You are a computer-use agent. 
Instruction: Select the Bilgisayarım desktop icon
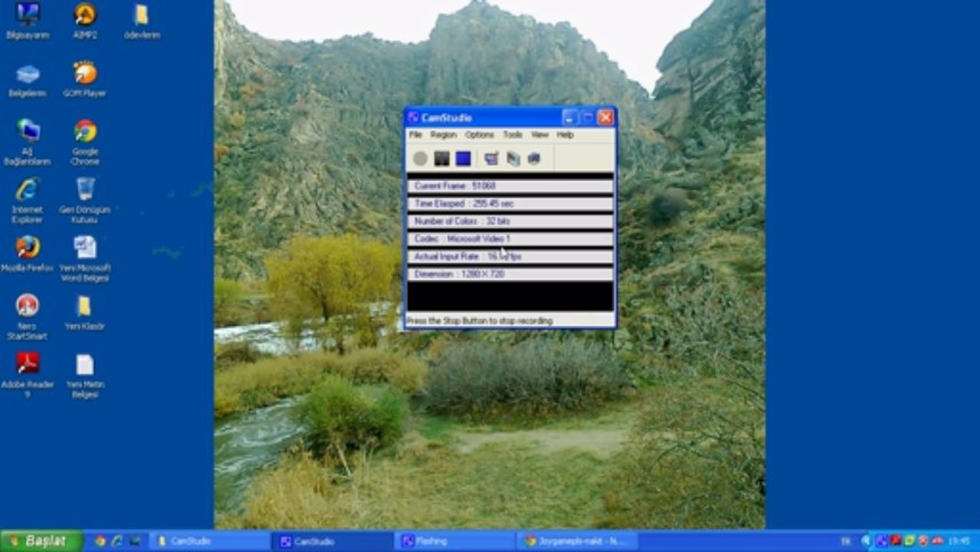(28, 21)
